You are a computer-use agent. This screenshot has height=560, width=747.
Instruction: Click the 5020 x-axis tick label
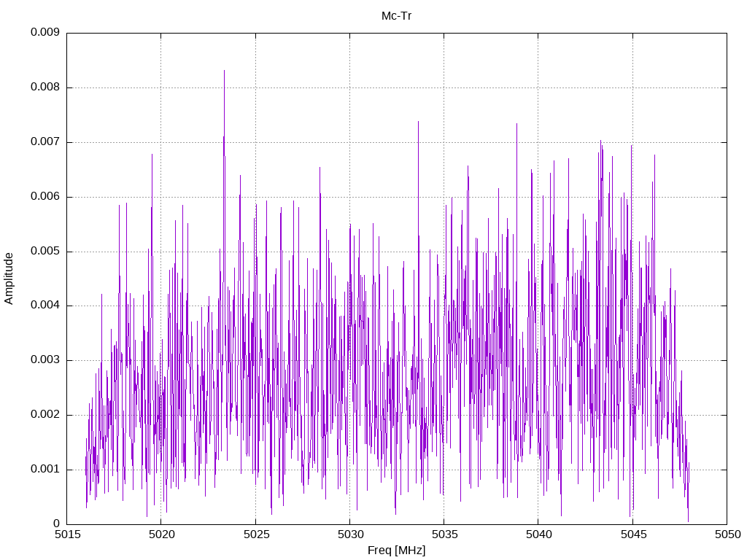point(161,534)
